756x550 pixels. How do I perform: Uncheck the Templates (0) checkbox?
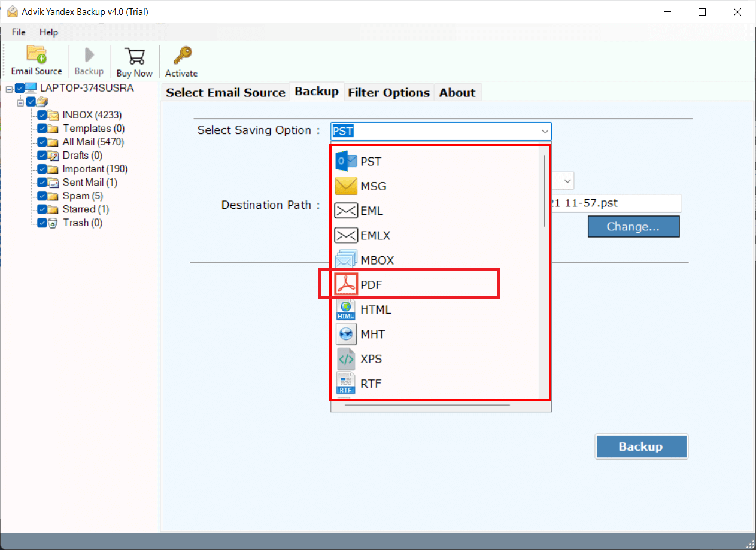pos(42,129)
